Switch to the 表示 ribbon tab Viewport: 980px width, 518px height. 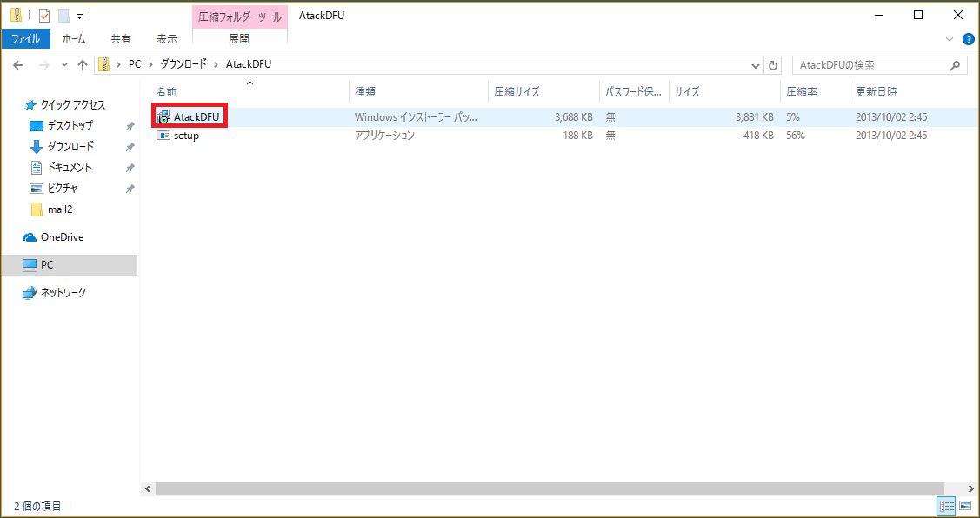pos(167,39)
